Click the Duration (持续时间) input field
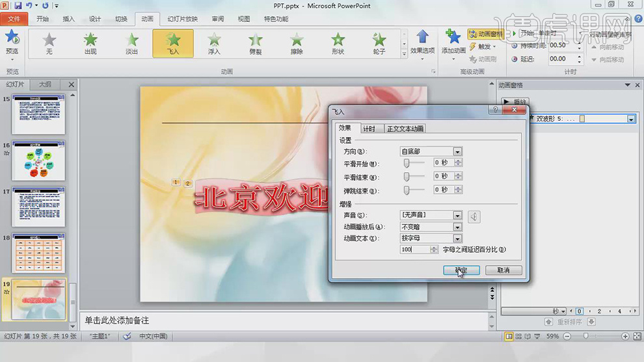644x362 pixels. click(562, 45)
